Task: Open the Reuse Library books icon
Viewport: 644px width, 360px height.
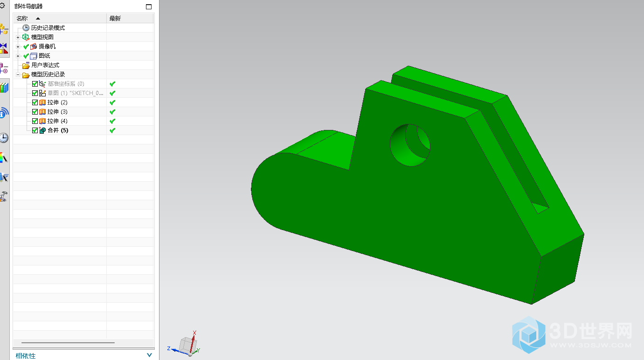Action: tap(4, 88)
